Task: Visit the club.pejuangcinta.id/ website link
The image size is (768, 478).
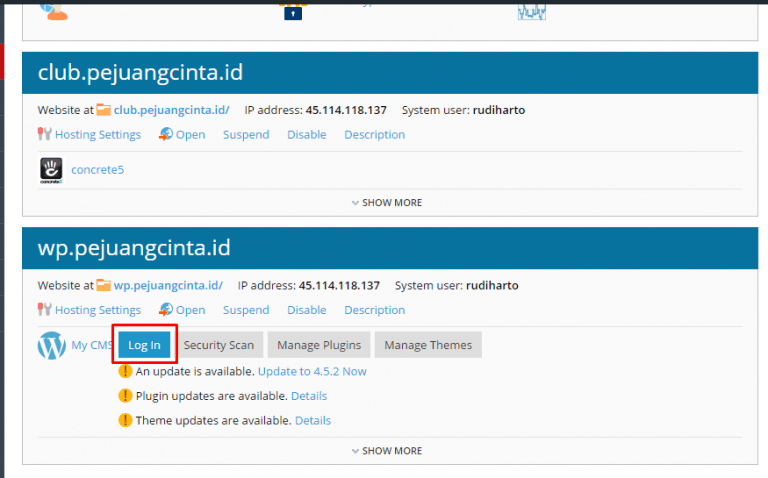Action: [171, 110]
